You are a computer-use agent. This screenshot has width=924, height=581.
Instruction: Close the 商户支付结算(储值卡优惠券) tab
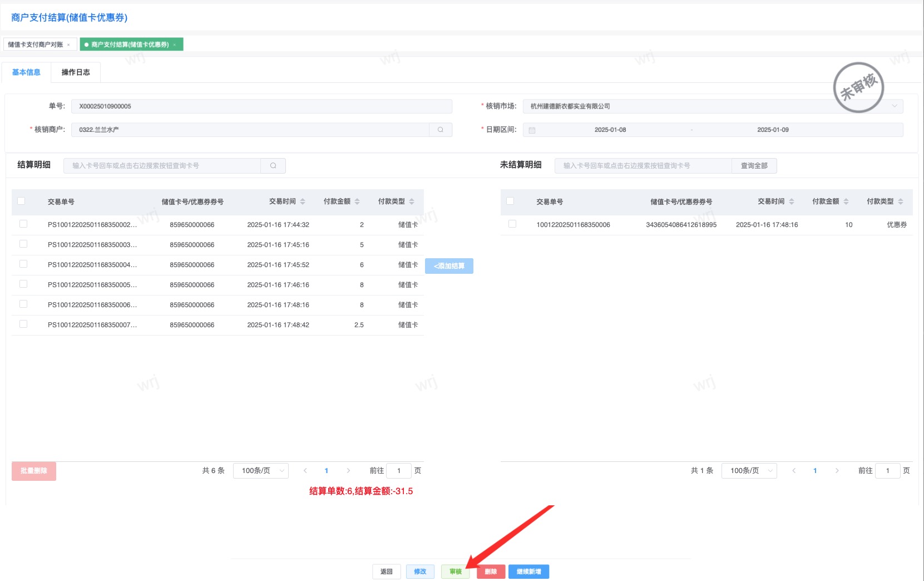tap(175, 45)
